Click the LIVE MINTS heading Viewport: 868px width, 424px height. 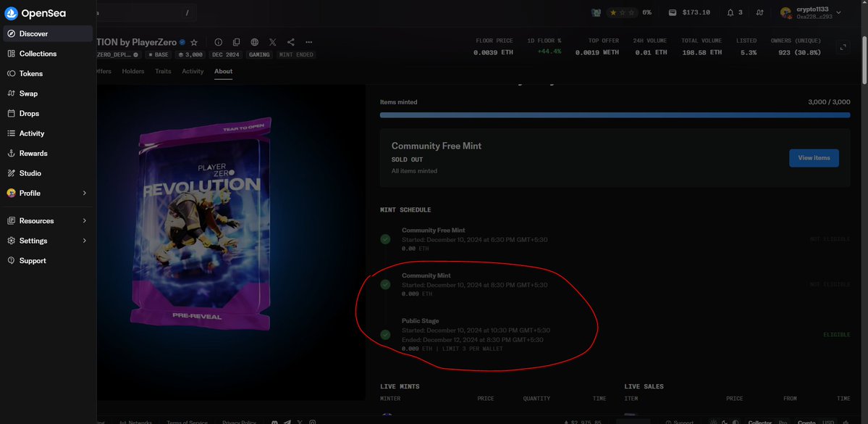click(x=400, y=386)
